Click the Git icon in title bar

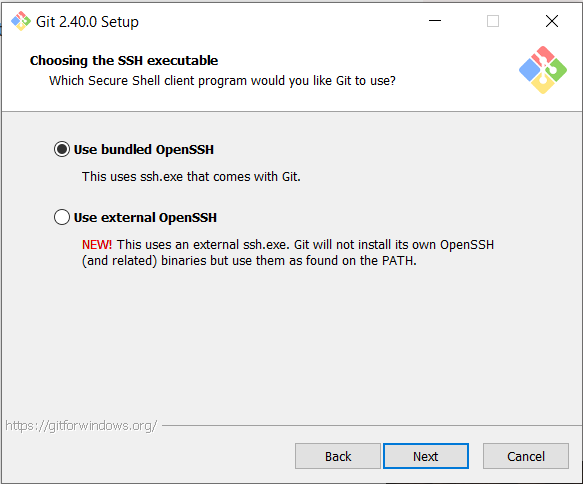pyautogui.click(x=21, y=21)
